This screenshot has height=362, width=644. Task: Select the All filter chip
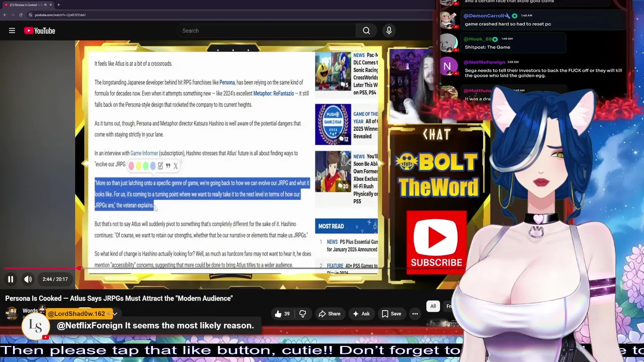[433, 306]
